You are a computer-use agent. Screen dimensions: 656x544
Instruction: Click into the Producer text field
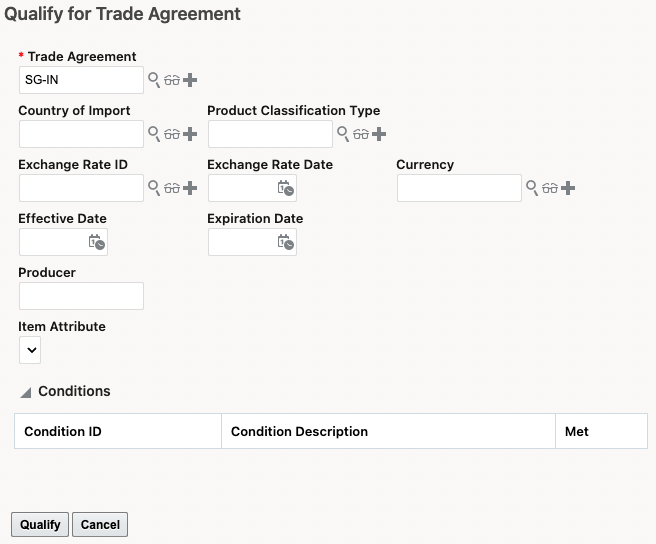(81, 296)
